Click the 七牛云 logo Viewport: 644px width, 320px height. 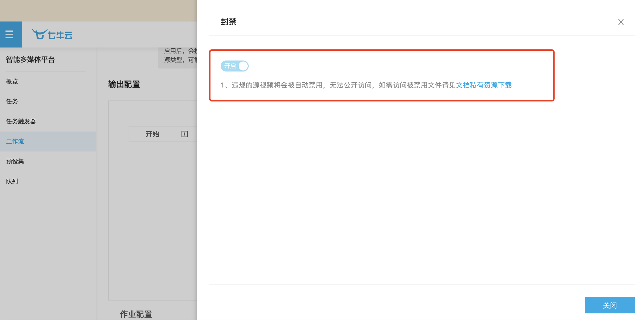(52, 35)
